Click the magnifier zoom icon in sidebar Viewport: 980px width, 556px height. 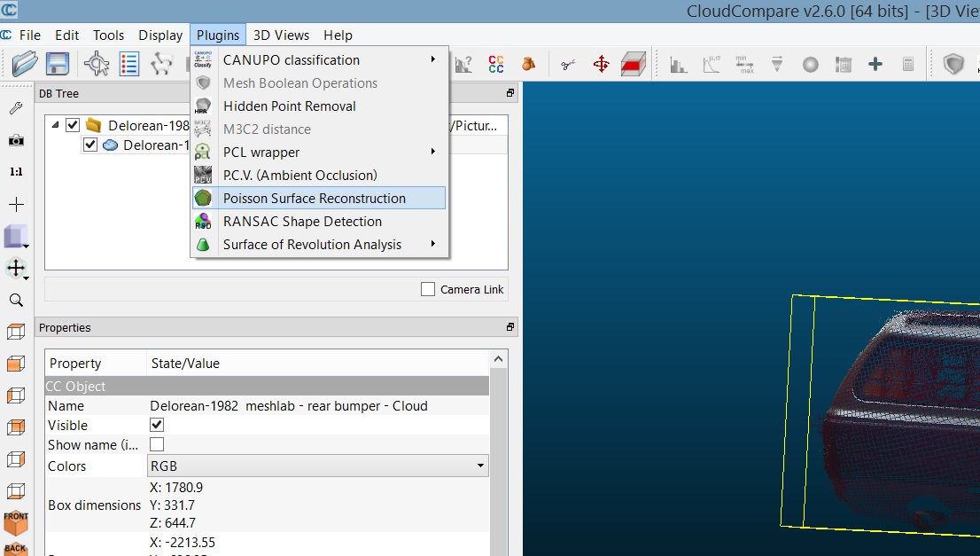pyautogui.click(x=16, y=301)
